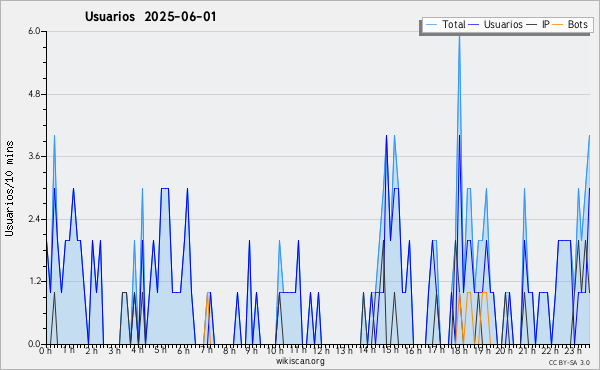Viewport: 600px width, 370px height.
Task: Click the '12 h' x-axis label
Action: coord(321,351)
